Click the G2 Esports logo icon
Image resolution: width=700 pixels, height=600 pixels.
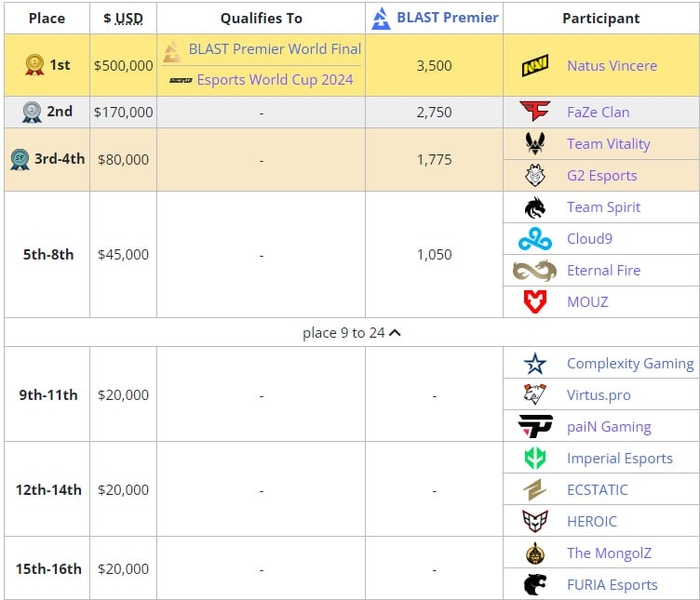(535, 176)
